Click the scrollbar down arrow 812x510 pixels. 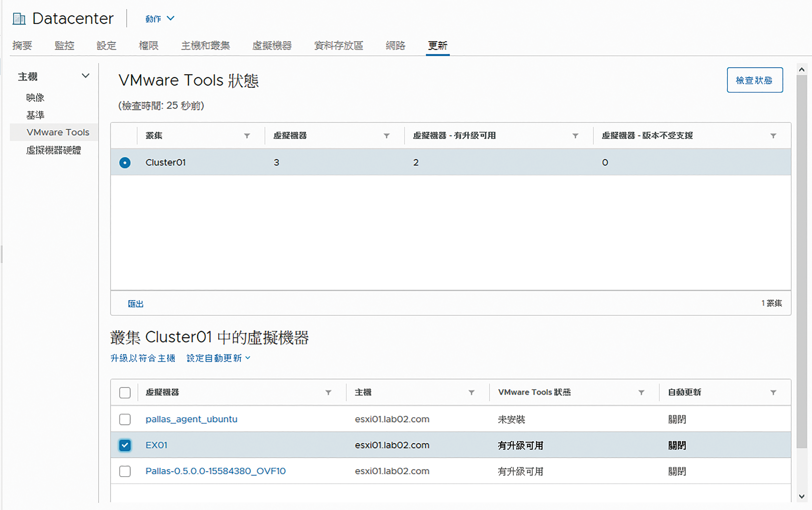(x=802, y=497)
